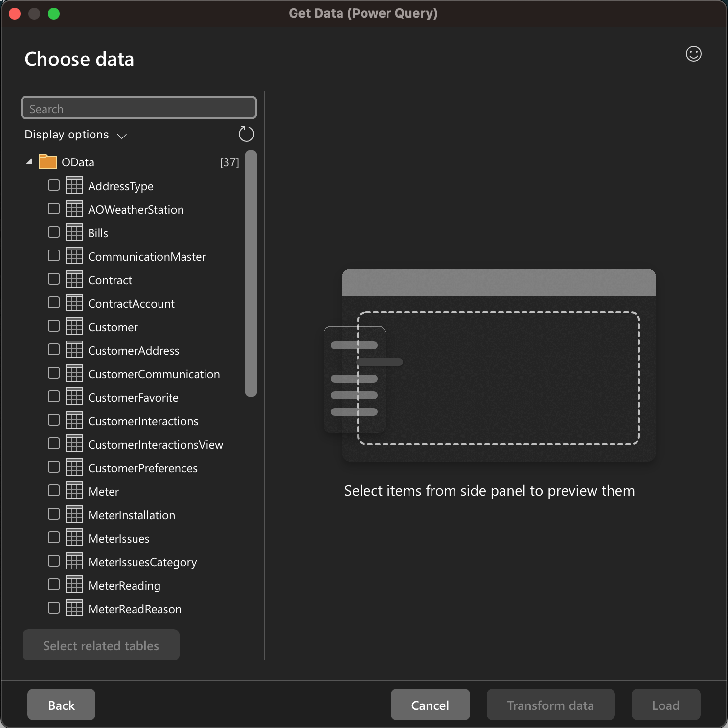Click the table icon next to MeterIssues
Screen dimensions: 728x728
click(x=74, y=538)
